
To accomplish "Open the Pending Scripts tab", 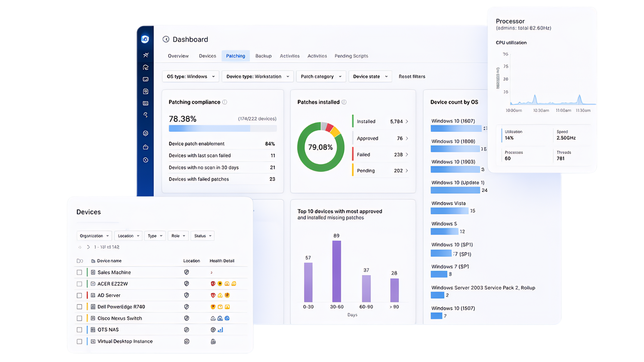I will click(x=351, y=56).
